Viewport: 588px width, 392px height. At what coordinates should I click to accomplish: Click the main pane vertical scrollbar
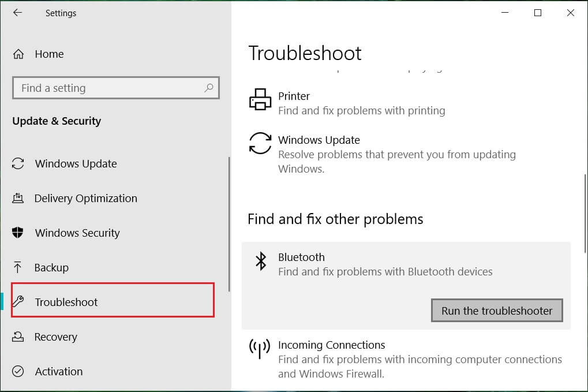click(x=585, y=213)
